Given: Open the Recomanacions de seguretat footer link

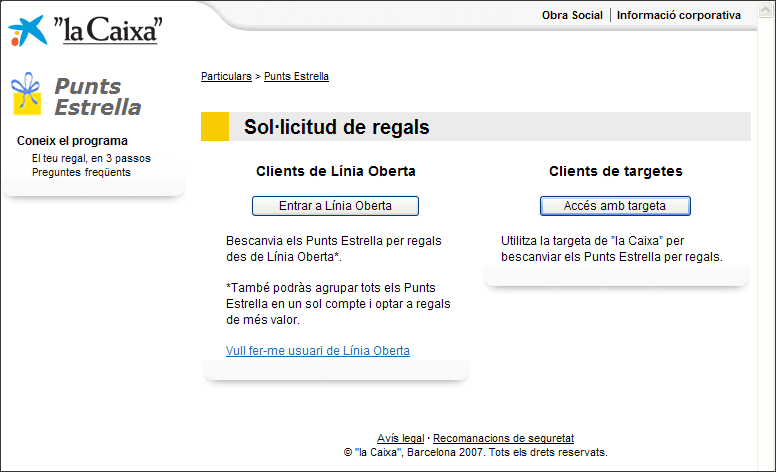Looking at the screenshot, I should point(503,438).
